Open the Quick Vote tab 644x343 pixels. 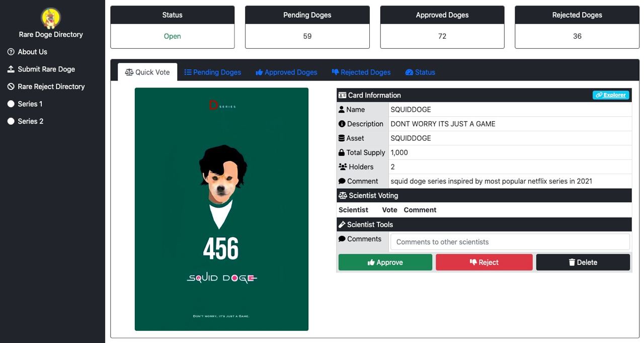coord(147,72)
